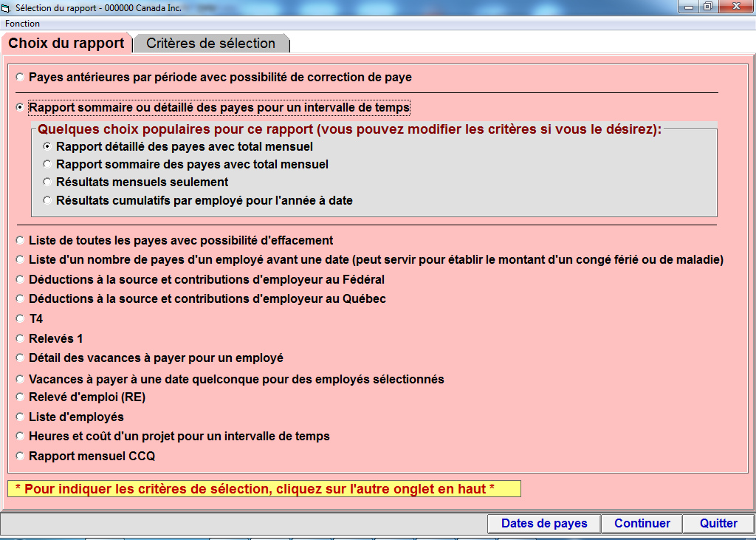Click the Dates de payes button
The image size is (756, 540).
pos(544,523)
